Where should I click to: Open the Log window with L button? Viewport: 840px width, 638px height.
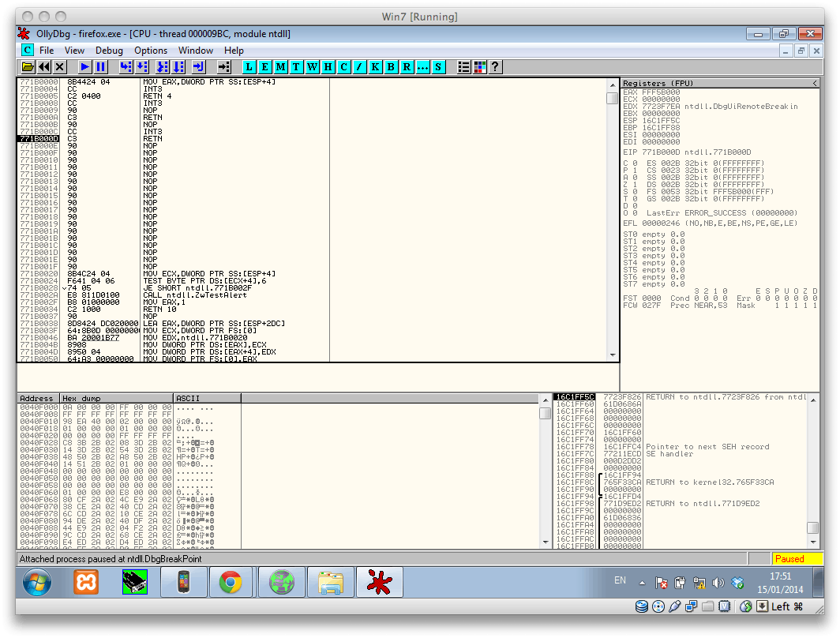(249, 67)
